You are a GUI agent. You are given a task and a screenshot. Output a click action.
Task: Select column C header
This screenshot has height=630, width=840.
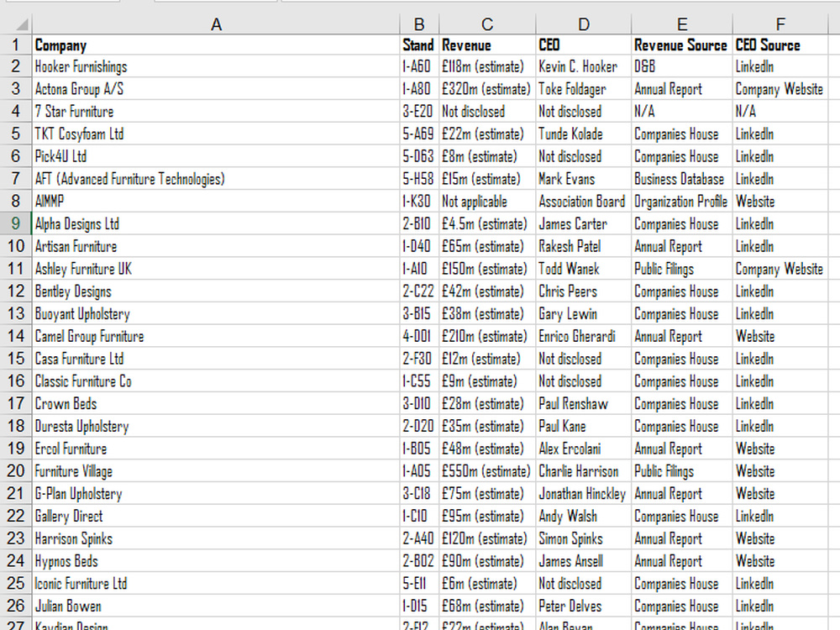pos(487,24)
